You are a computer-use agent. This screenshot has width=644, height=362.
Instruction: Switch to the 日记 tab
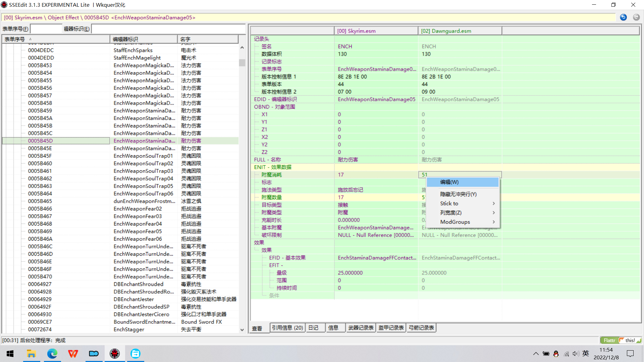click(315, 328)
